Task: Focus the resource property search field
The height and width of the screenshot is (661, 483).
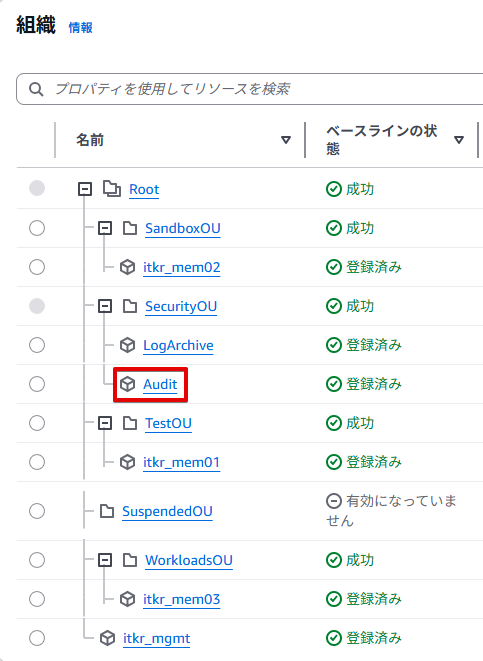Action: click(x=250, y=89)
